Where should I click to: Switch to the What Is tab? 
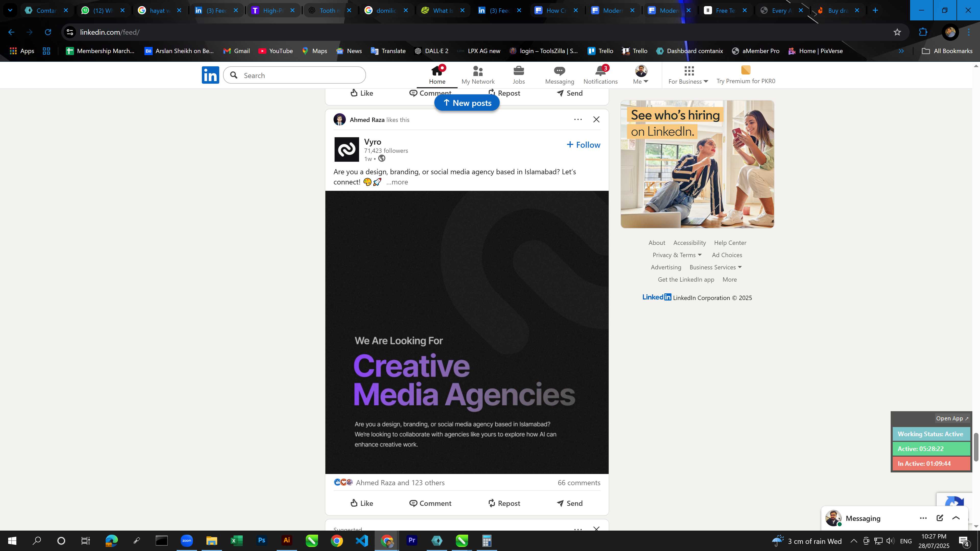443,10
